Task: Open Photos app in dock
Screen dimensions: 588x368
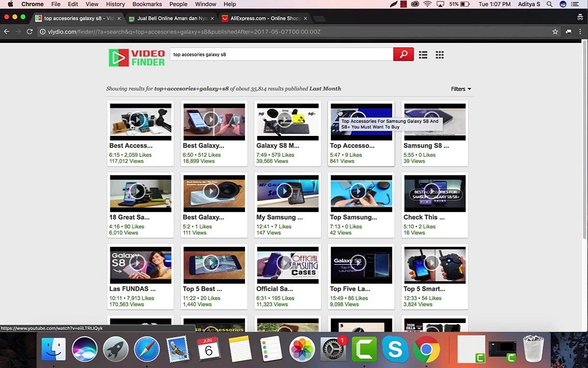Action: pyautogui.click(x=302, y=349)
